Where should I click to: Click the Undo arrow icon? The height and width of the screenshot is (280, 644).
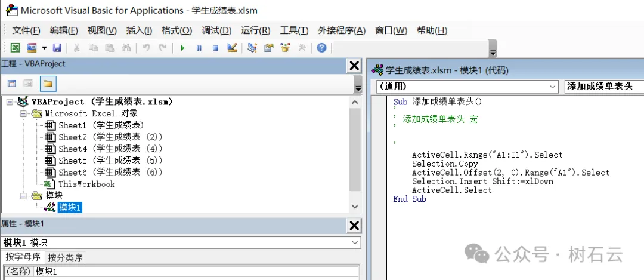(x=146, y=48)
